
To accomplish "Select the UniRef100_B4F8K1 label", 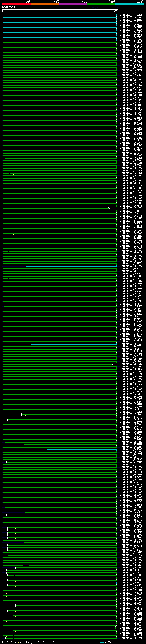I will [x=131, y=37].
